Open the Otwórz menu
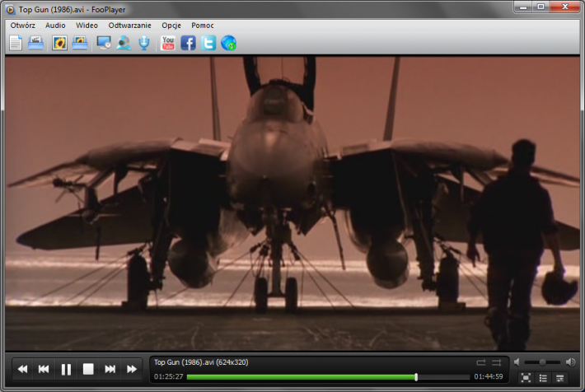Viewport: 585px width, 392px height. pos(22,26)
